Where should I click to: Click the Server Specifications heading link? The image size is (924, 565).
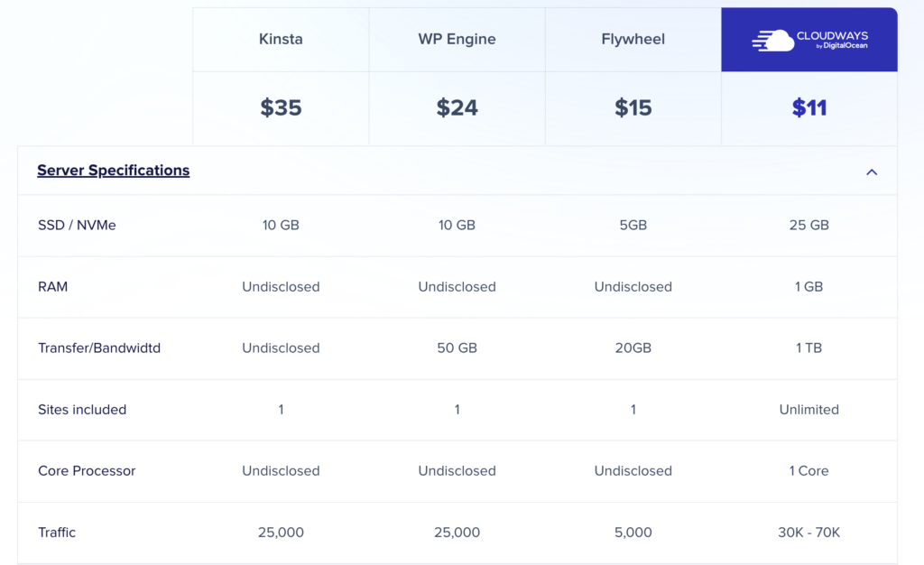coord(114,171)
